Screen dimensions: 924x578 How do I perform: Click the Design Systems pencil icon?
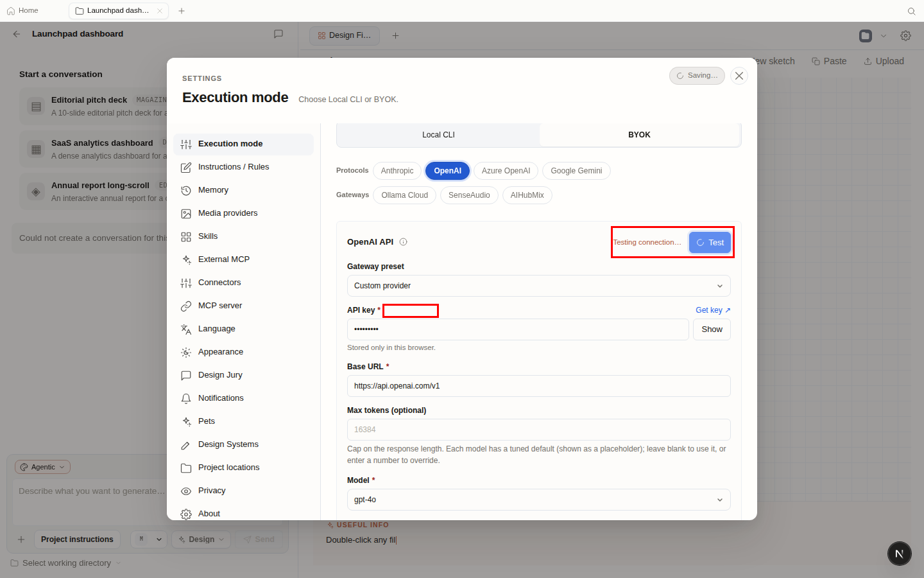coord(186,445)
